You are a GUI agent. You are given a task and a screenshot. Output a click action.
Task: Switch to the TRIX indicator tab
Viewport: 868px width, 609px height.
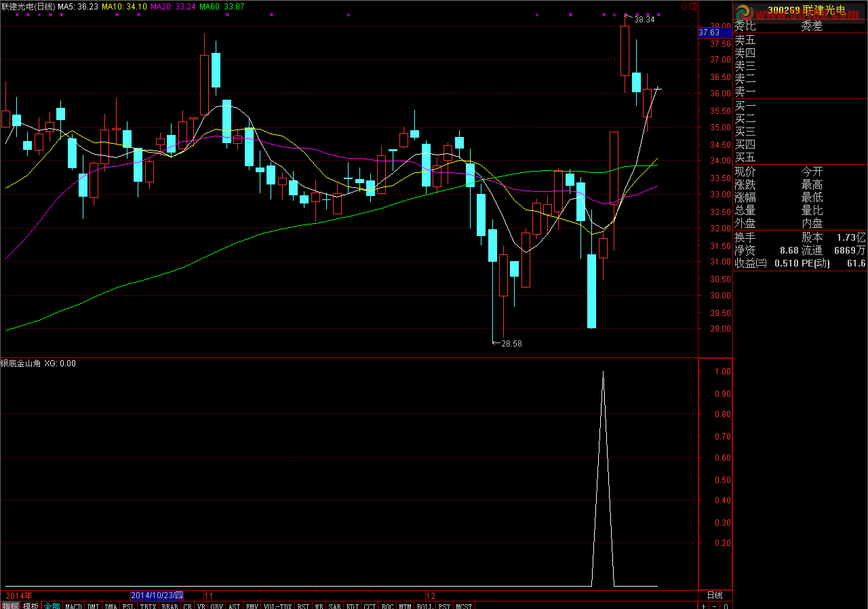click(x=148, y=606)
